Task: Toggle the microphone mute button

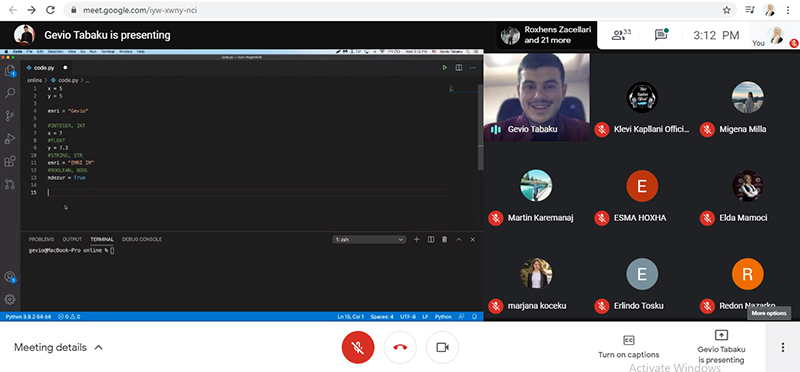Action: click(x=358, y=348)
